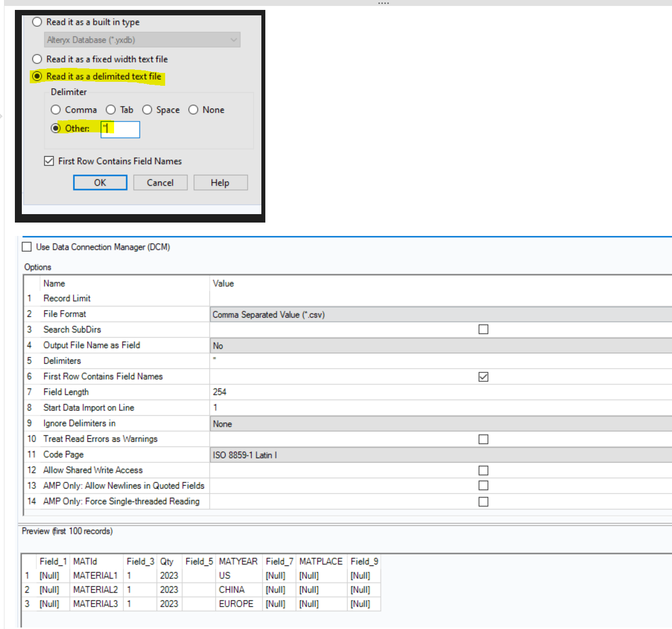
Task: Select the MATERIAL2 cell in the preview
Action: 95,590
